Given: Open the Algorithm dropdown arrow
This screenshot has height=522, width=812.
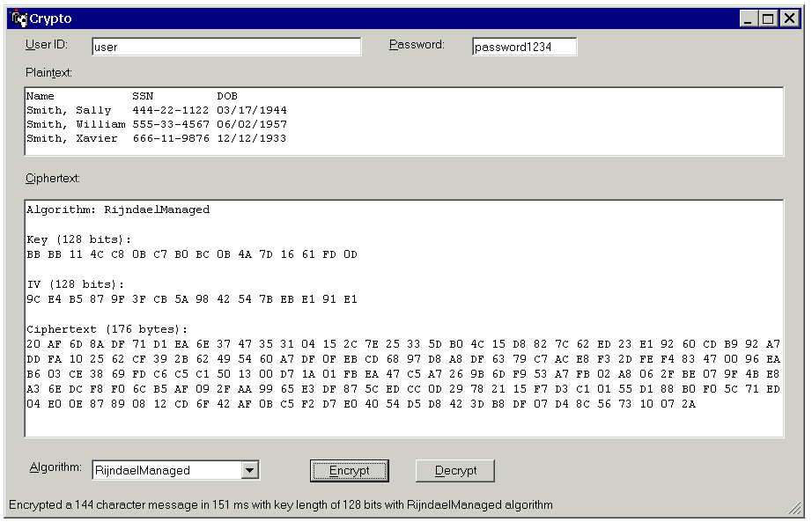Looking at the screenshot, I should (250, 470).
